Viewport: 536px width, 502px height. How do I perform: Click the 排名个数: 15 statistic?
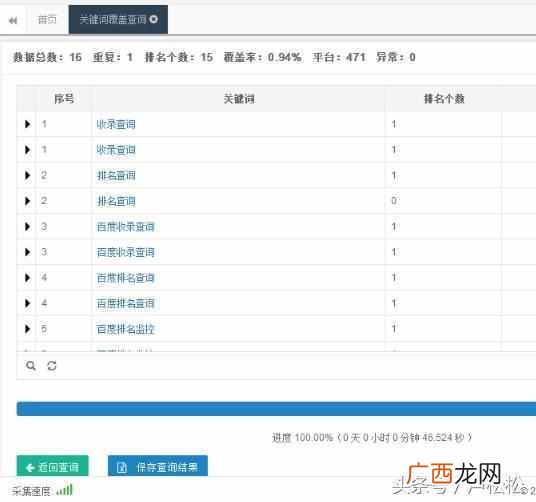[179, 57]
